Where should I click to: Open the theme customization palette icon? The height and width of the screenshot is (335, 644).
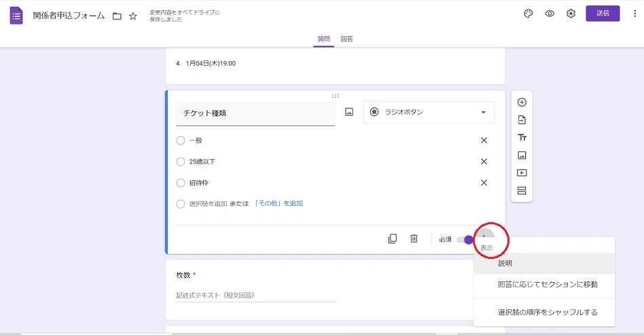(529, 14)
